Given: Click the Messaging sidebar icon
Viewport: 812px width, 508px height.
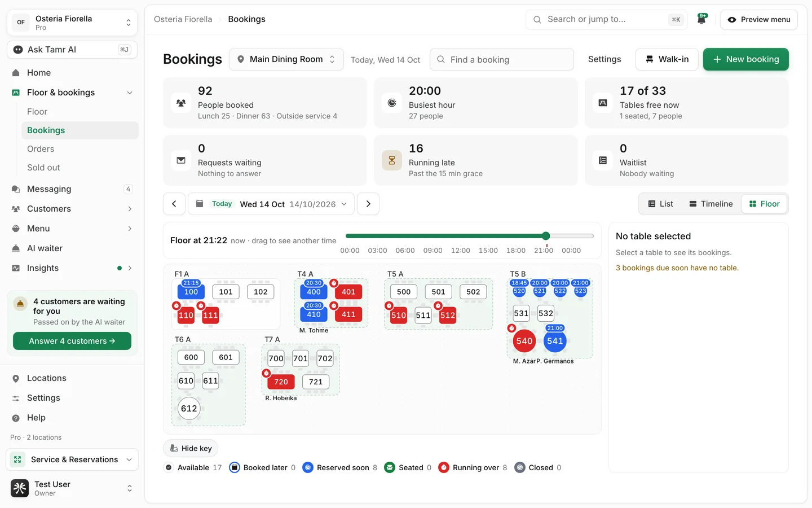Looking at the screenshot, I should pyautogui.click(x=16, y=189).
